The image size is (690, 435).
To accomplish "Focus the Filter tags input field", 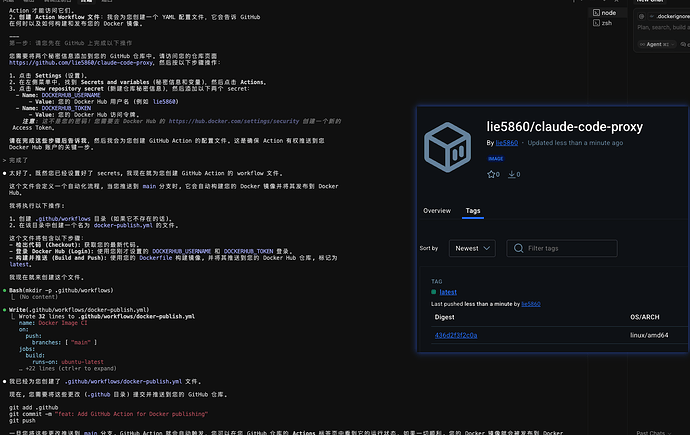I will (x=562, y=249).
